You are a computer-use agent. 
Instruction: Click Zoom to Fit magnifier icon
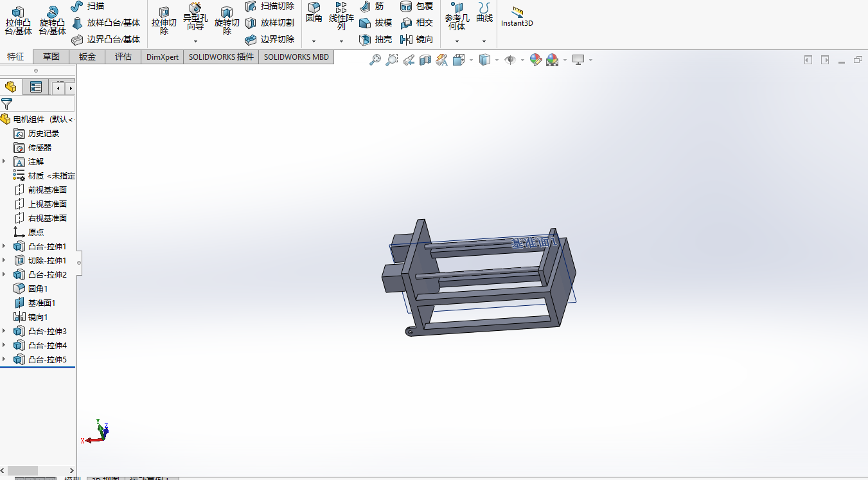(x=375, y=60)
